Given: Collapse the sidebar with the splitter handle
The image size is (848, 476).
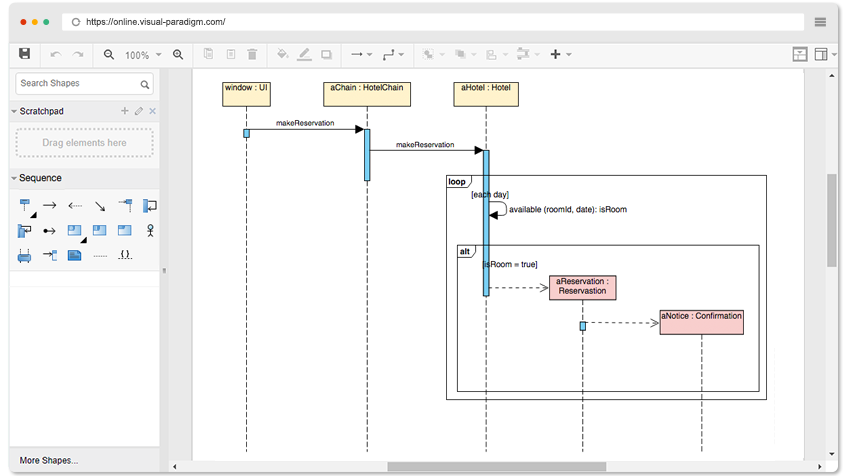Looking at the screenshot, I should point(164,271).
